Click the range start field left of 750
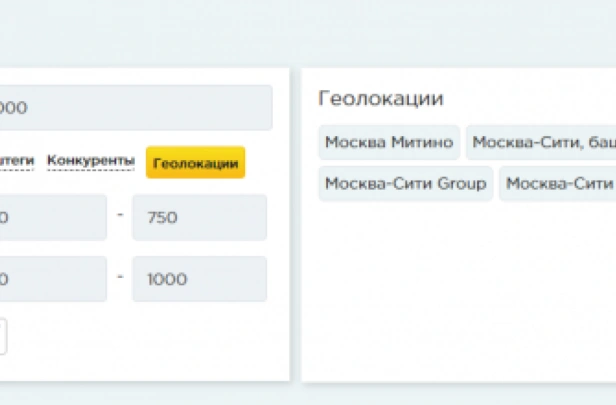This screenshot has height=405, width=616. (x=53, y=217)
